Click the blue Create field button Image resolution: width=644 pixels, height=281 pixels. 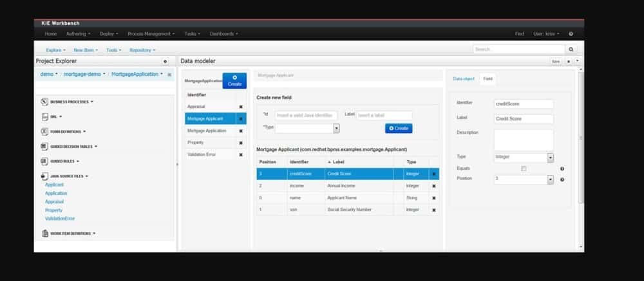(399, 128)
